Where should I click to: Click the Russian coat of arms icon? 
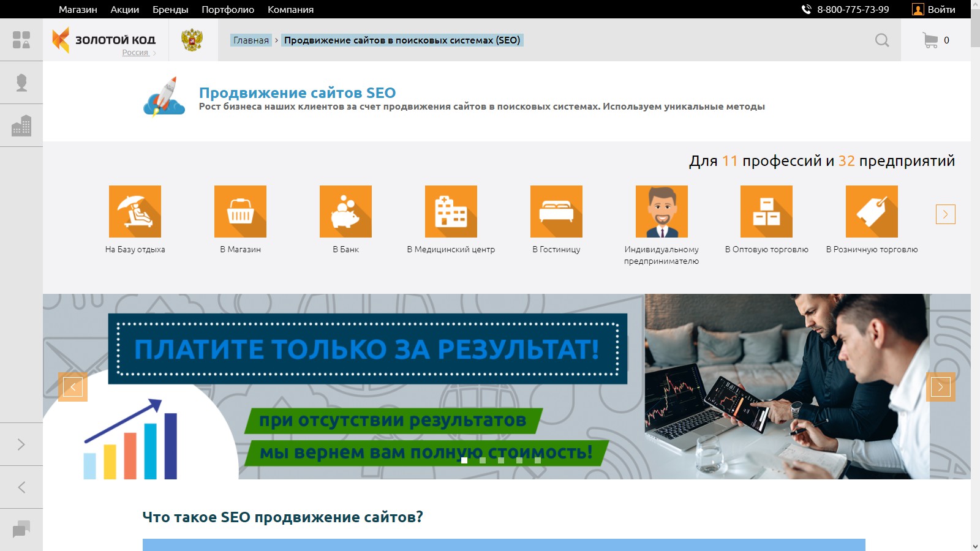click(192, 40)
